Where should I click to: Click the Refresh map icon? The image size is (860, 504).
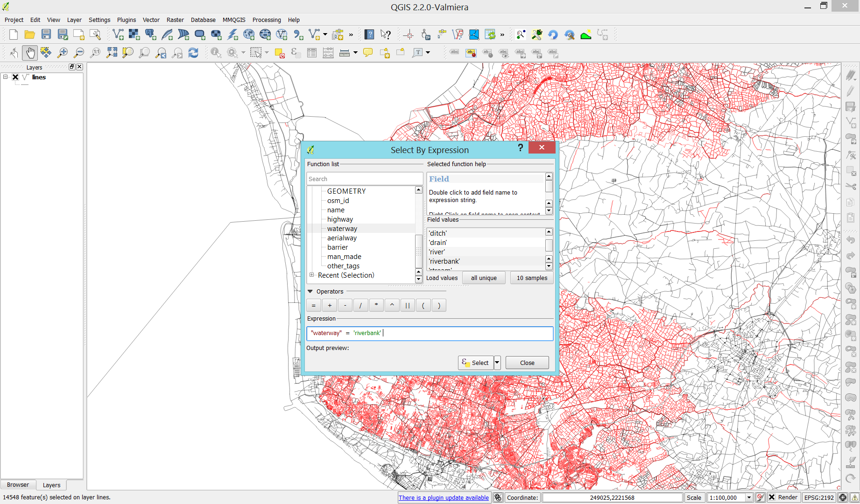tap(193, 53)
